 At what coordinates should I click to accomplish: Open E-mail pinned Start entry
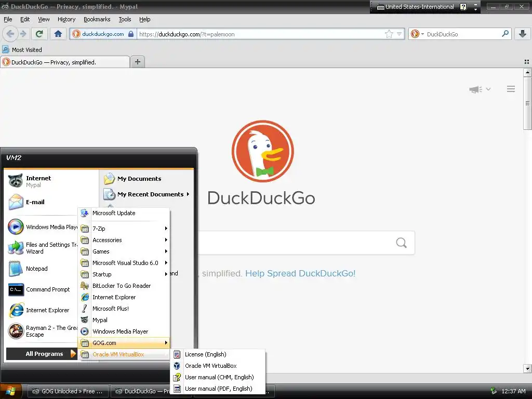42,202
